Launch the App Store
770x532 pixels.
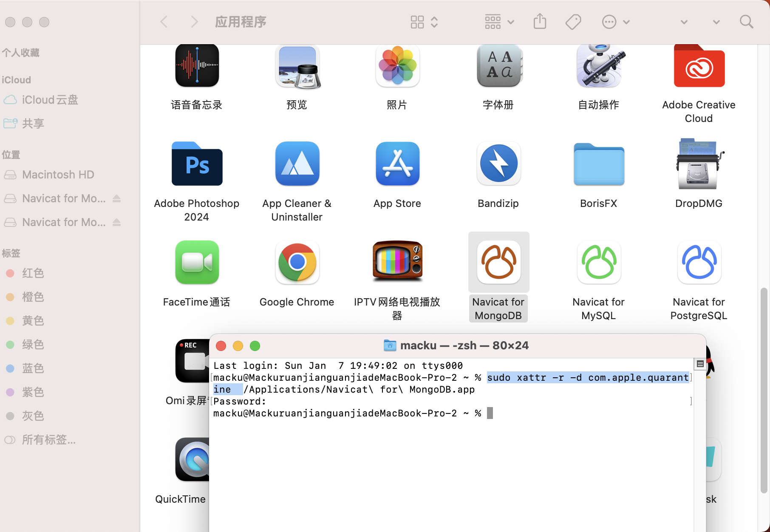coord(397,164)
